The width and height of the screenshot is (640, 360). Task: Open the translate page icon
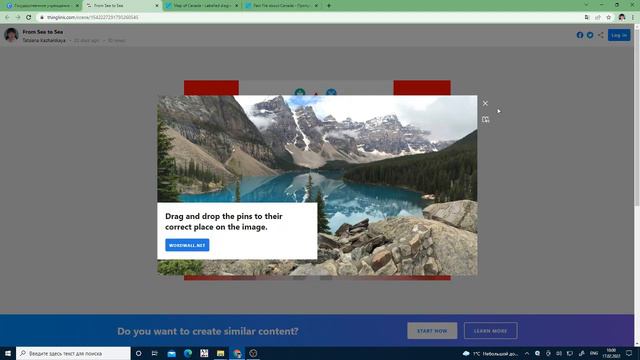pos(587,17)
